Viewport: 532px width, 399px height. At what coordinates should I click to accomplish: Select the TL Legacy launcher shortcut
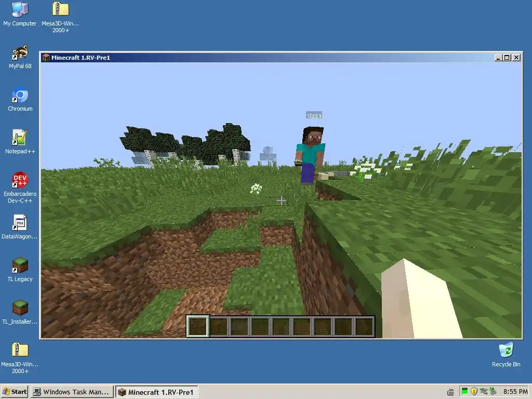coord(20,270)
